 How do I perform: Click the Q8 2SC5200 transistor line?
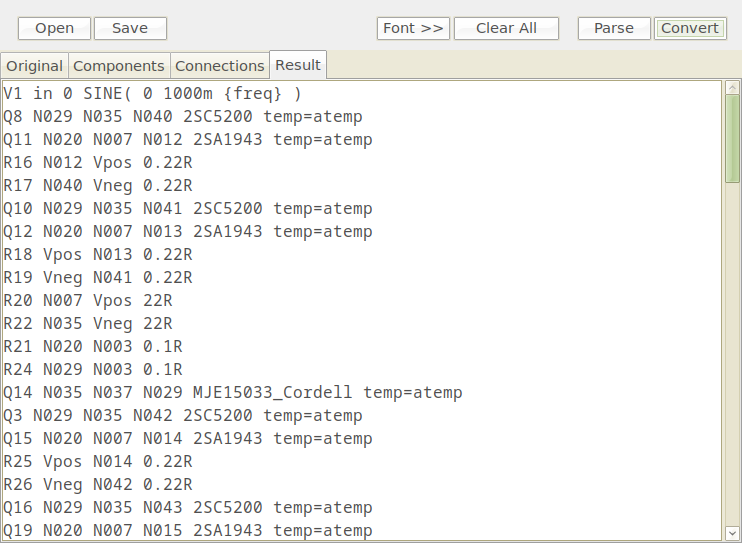click(x=183, y=116)
